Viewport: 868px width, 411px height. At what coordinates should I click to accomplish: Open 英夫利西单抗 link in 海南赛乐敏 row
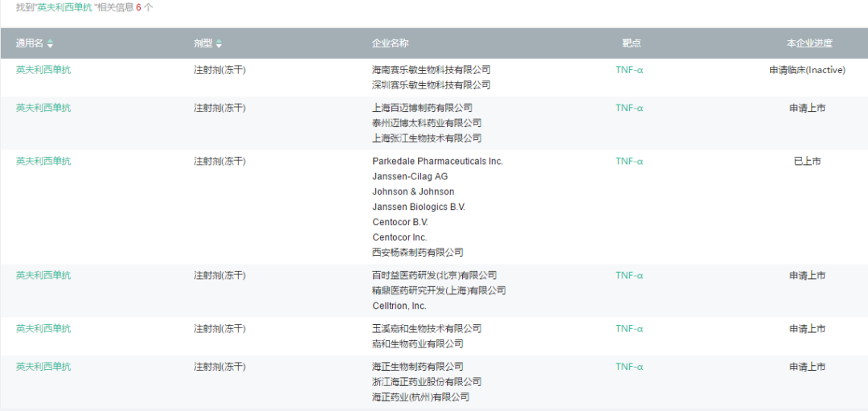pos(43,70)
